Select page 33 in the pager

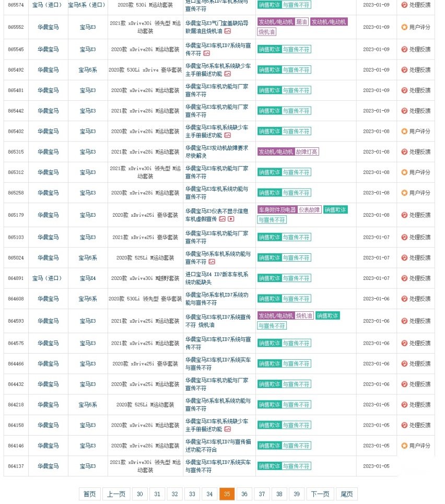tap(192, 494)
